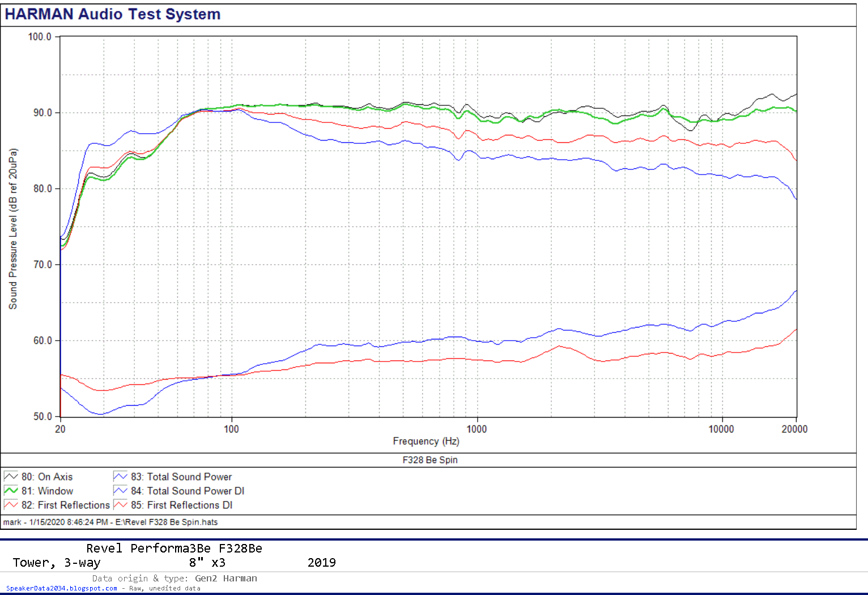This screenshot has height=595, width=868.
Task: Click the 50.0 dB y-axis value
Action: tap(42, 416)
